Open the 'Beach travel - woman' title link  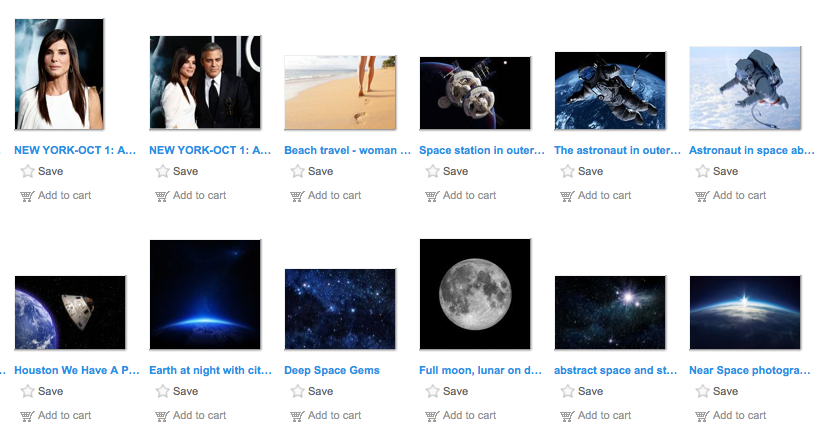click(347, 150)
